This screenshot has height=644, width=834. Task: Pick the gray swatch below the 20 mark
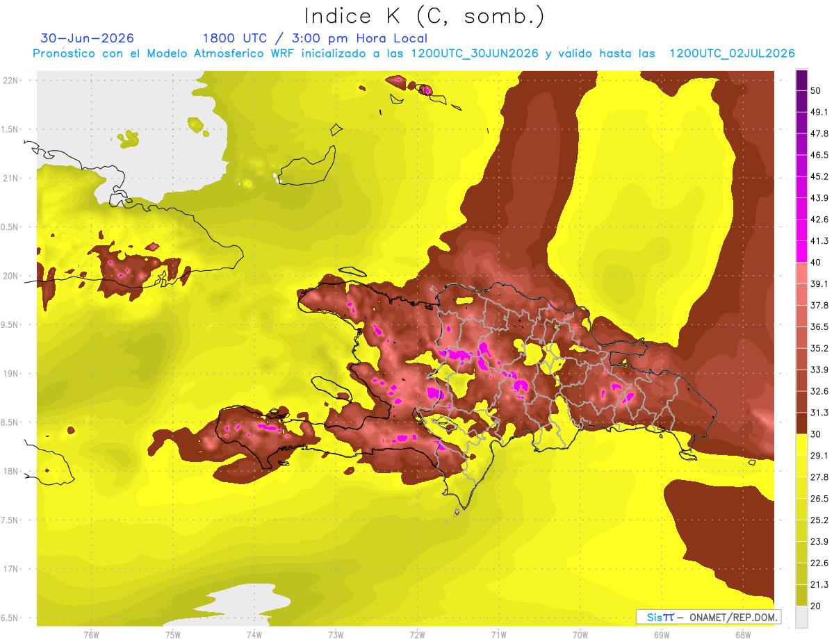(801, 616)
